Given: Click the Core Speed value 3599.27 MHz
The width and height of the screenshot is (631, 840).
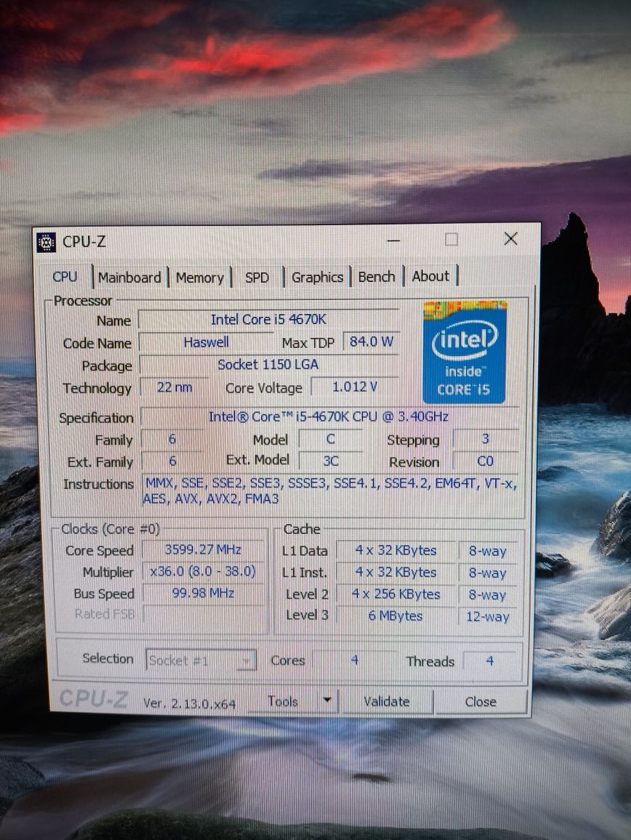Looking at the screenshot, I should pos(204,549).
